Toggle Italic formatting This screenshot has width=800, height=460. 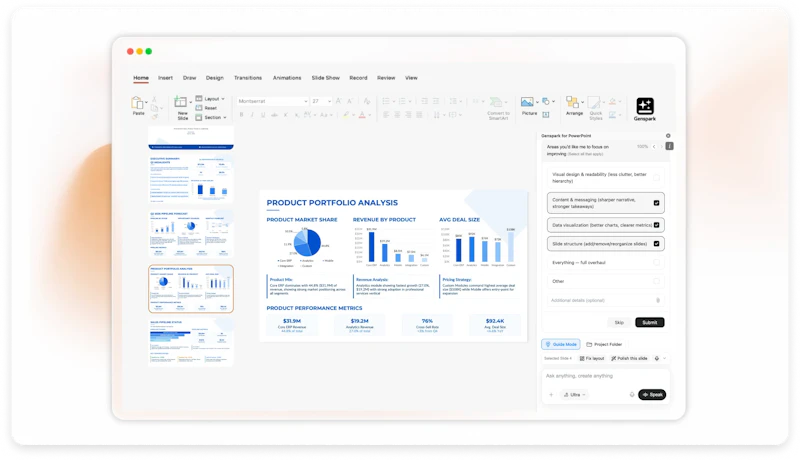coord(252,115)
